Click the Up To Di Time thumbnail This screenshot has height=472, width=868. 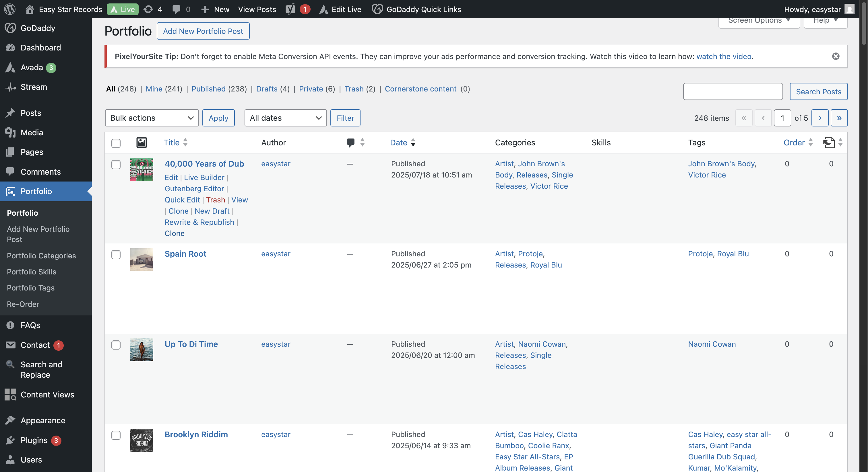142,350
